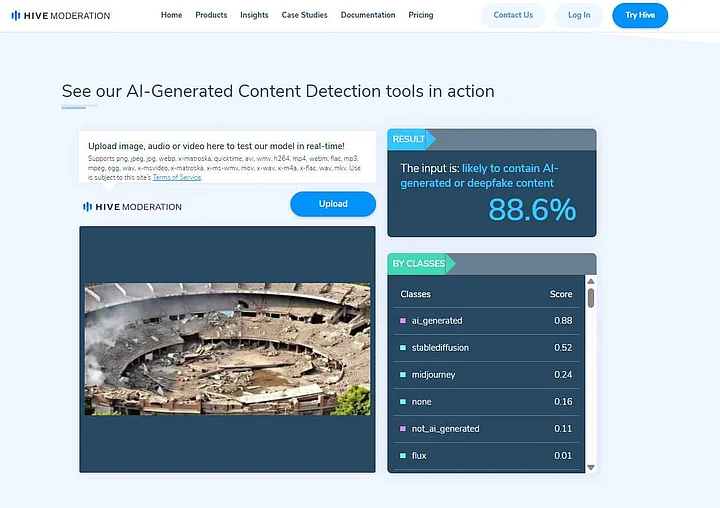Click the uploaded stadium ruins image
Screen dimensions: 720x508
pos(227,348)
